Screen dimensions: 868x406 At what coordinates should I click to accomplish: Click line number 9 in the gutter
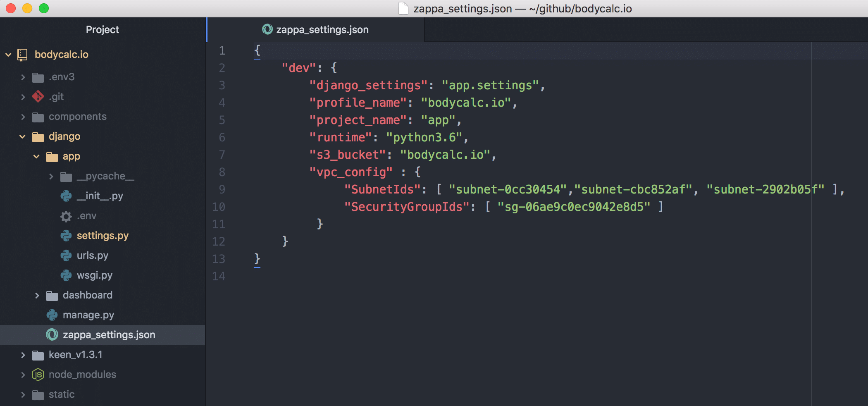(x=222, y=189)
